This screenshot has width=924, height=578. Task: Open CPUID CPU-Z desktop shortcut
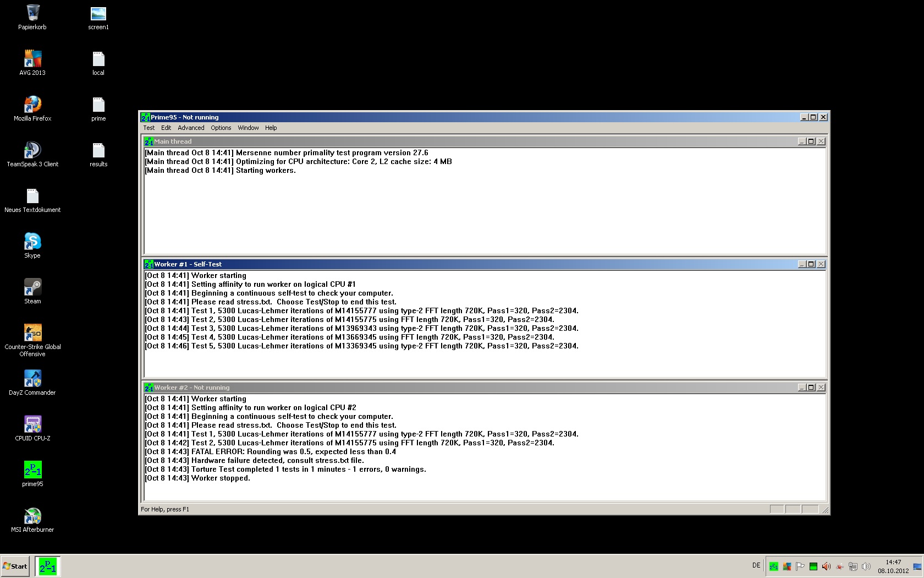[x=32, y=428]
